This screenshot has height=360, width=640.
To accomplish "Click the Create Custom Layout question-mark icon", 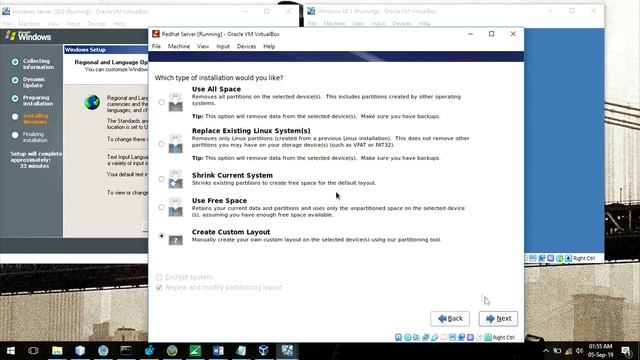I will [176, 240].
